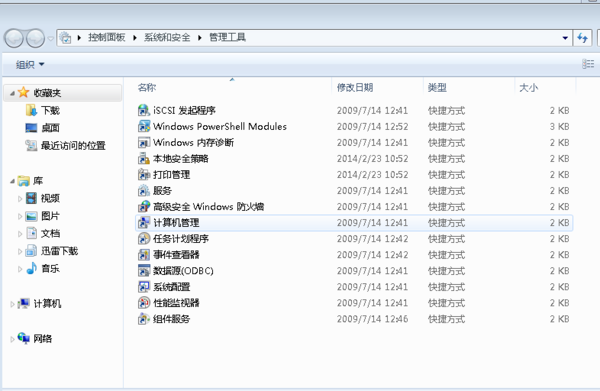This screenshot has width=600, height=391.
Task: Click 高级安全 Windows 防火墙 icon
Action: [x=143, y=207]
